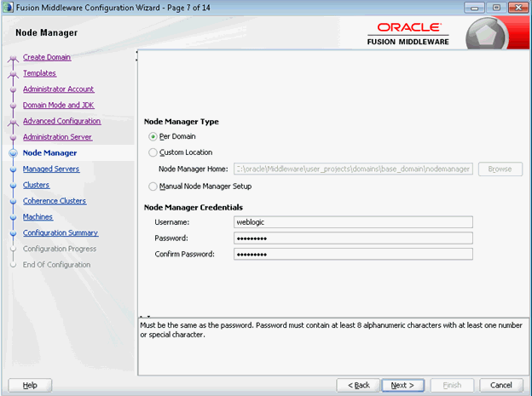This screenshot has width=532, height=396.
Task: Click the Administrator Account step bullet
Action: [x=14, y=89]
